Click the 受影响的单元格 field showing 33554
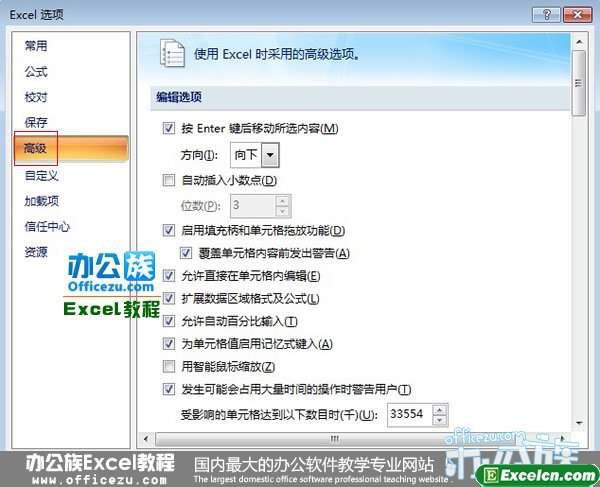The height and width of the screenshot is (487, 600). tap(410, 414)
